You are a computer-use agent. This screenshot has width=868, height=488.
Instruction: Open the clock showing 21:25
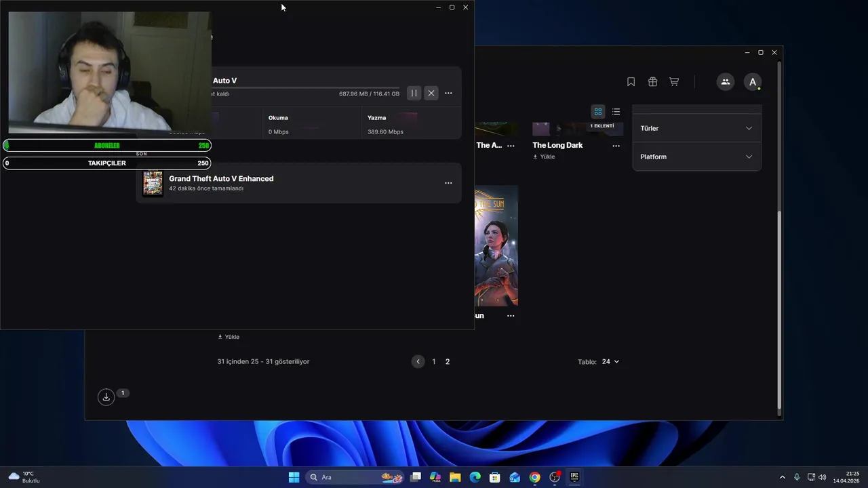pyautogui.click(x=846, y=477)
